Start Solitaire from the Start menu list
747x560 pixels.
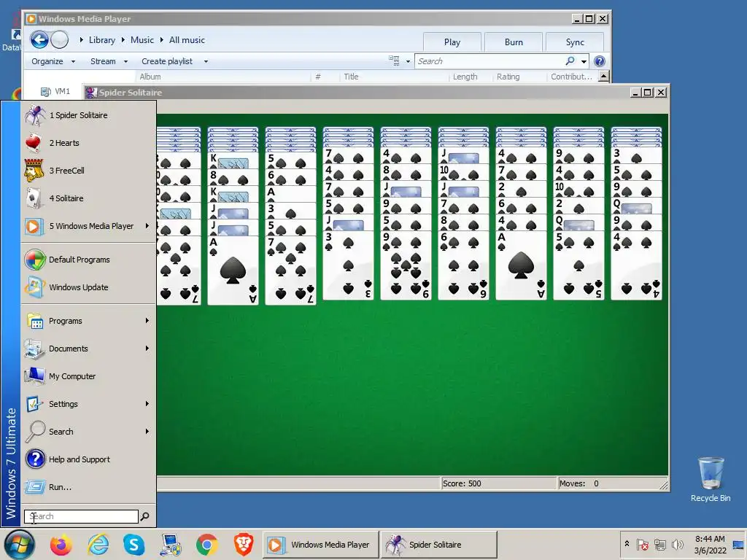[88, 198]
